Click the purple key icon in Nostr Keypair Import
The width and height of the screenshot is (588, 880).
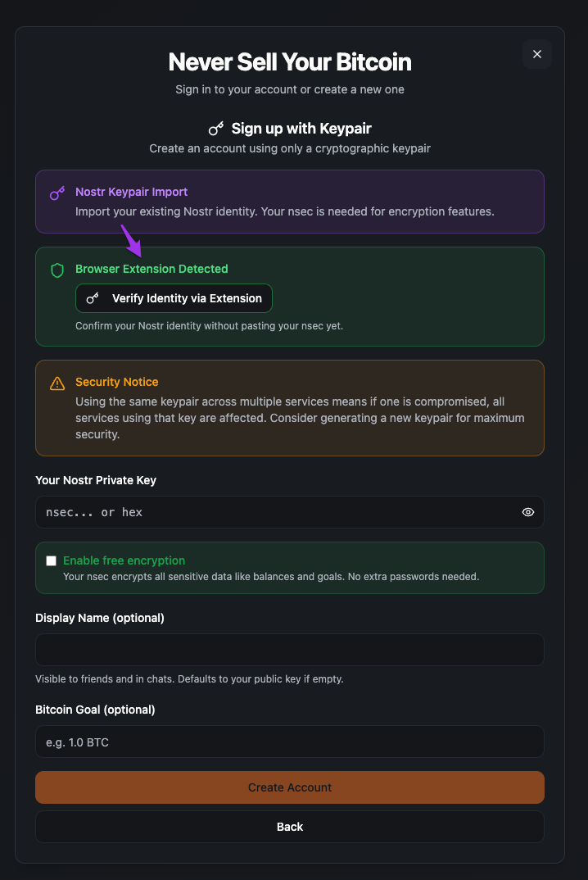(57, 193)
